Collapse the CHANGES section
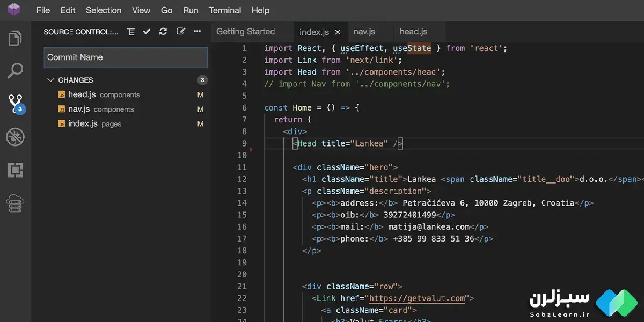The image size is (644, 322). tap(51, 80)
